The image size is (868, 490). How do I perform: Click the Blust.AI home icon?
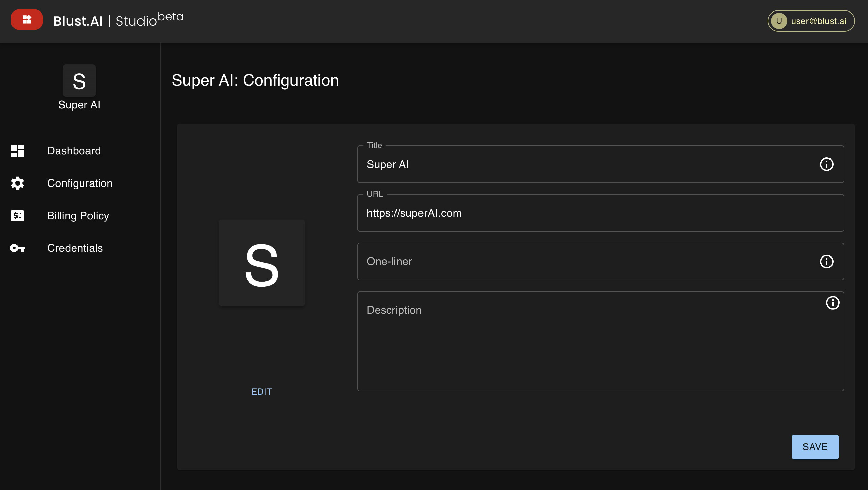coord(26,20)
